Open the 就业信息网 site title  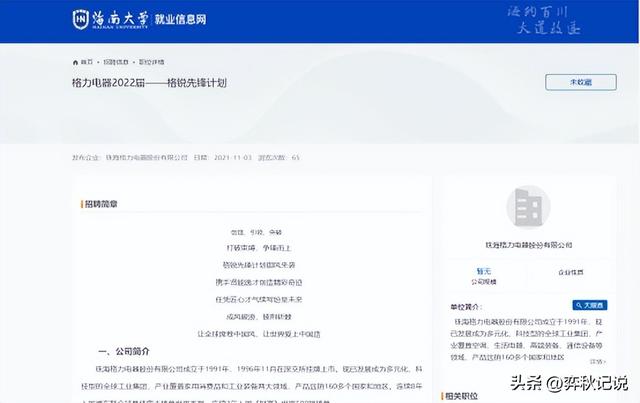click(x=180, y=19)
